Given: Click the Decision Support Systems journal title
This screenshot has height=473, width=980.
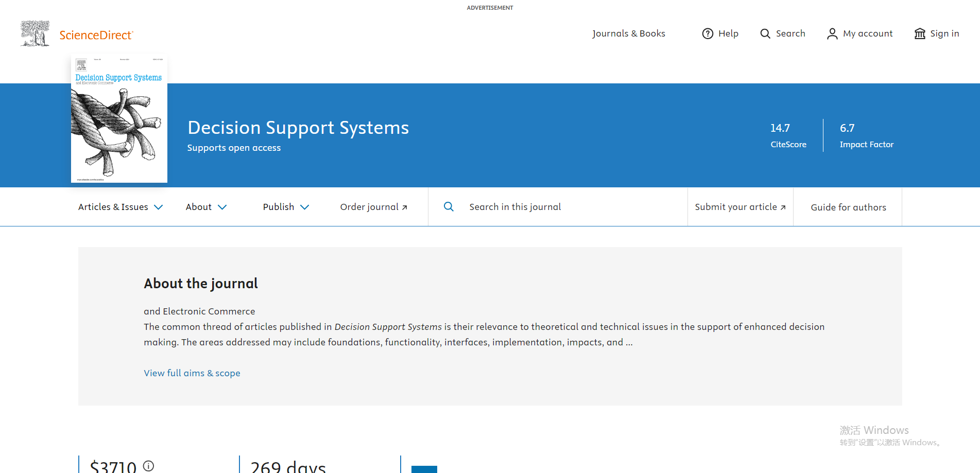Looking at the screenshot, I should pyautogui.click(x=298, y=128).
